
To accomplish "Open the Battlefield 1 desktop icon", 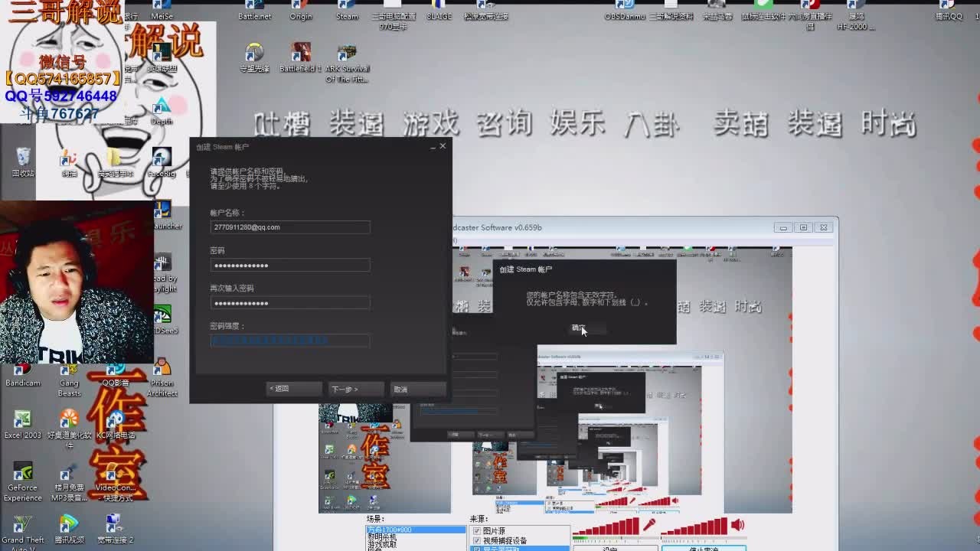I will pos(301,57).
